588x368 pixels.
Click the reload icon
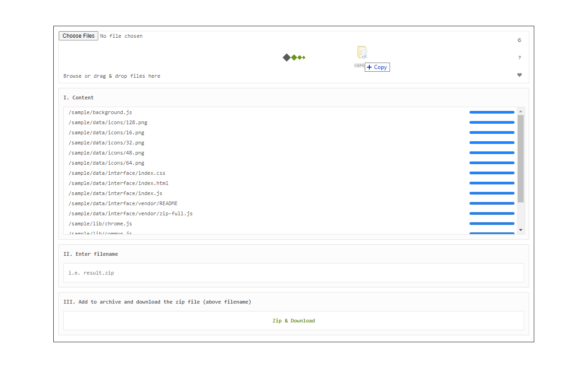pos(520,40)
